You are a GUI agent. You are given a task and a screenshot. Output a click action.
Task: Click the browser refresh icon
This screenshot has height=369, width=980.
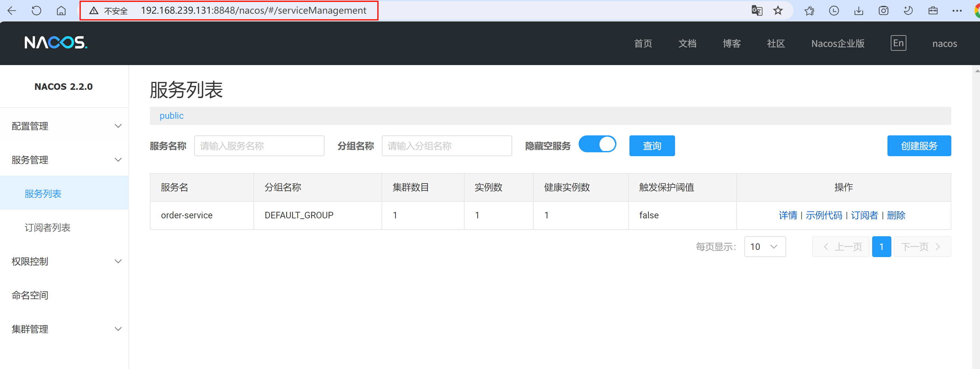point(36,11)
